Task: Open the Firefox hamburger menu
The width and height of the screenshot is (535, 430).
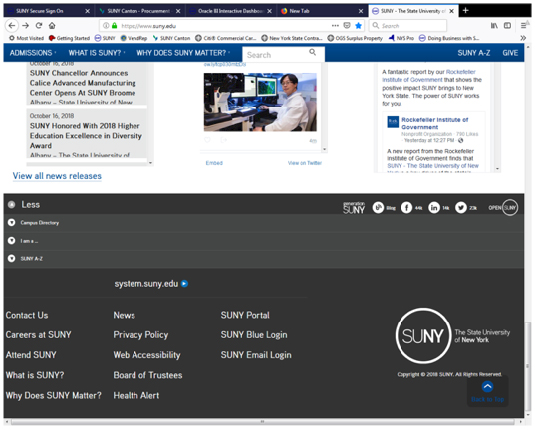Action: (524, 26)
